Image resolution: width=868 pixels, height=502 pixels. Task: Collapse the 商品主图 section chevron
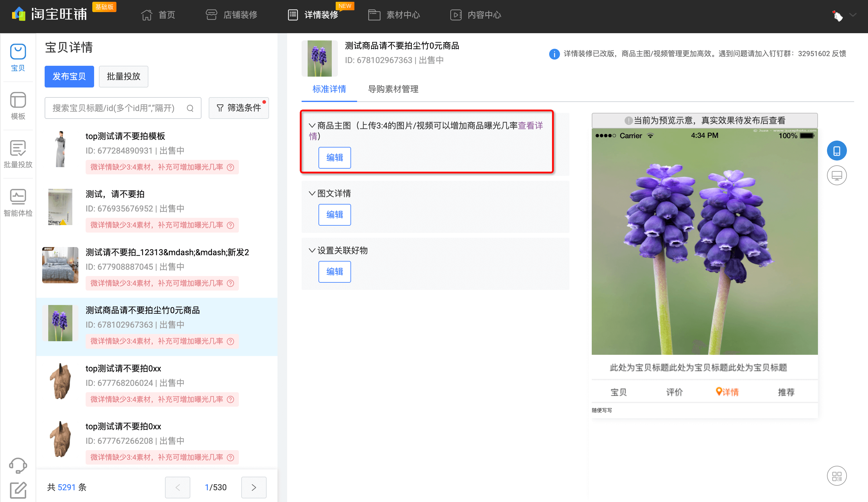[312, 125]
